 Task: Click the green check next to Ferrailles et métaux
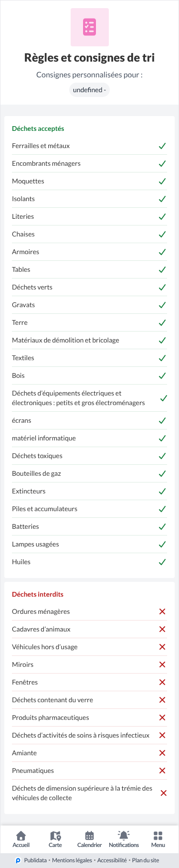coord(162,146)
